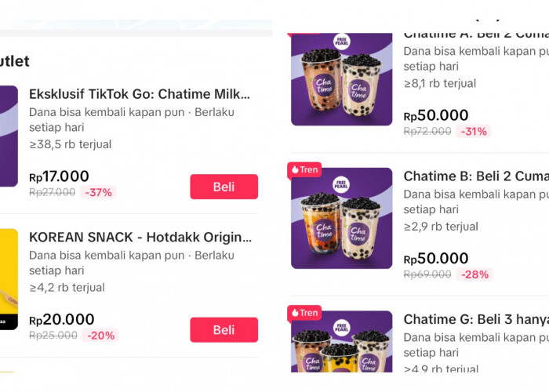Click Free Pearl badge on Chatime A image
Viewport: 549px width, 392px height.
point(342,42)
